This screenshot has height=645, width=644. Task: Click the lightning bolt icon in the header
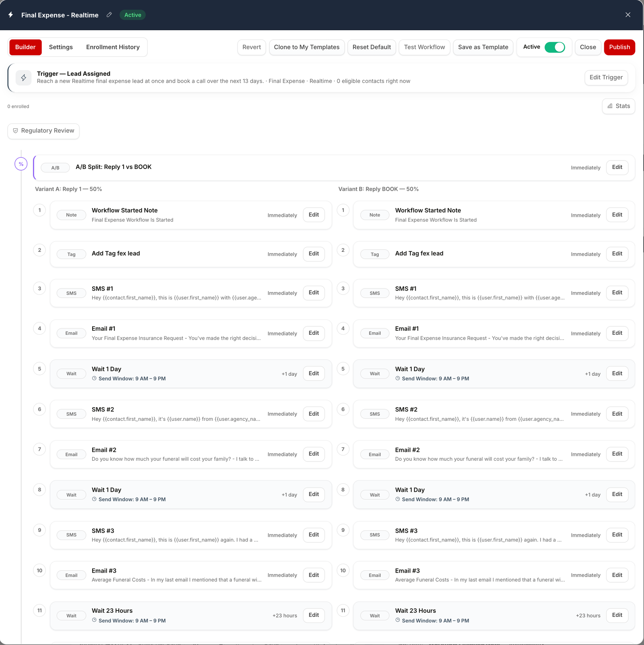[11, 15]
